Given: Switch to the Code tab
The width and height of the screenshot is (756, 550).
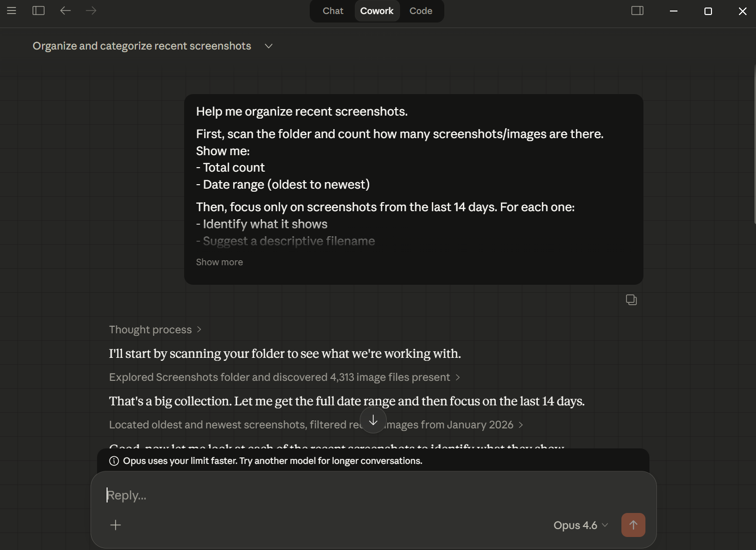Looking at the screenshot, I should (421, 11).
